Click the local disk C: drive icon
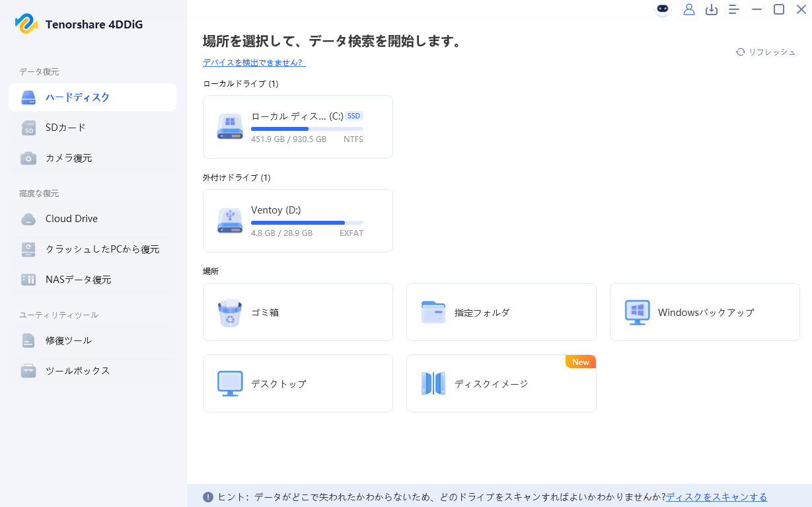The width and height of the screenshot is (812, 507). coord(230,126)
